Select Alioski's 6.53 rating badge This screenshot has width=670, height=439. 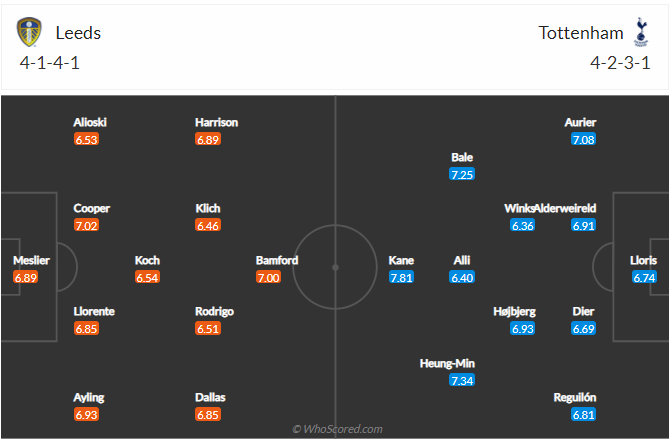pos(87,140)
